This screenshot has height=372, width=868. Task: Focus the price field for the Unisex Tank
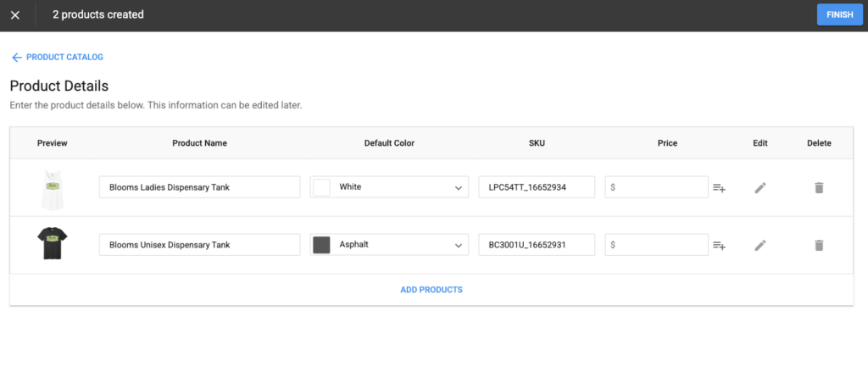pyautogui.click(x=657, y=245)
